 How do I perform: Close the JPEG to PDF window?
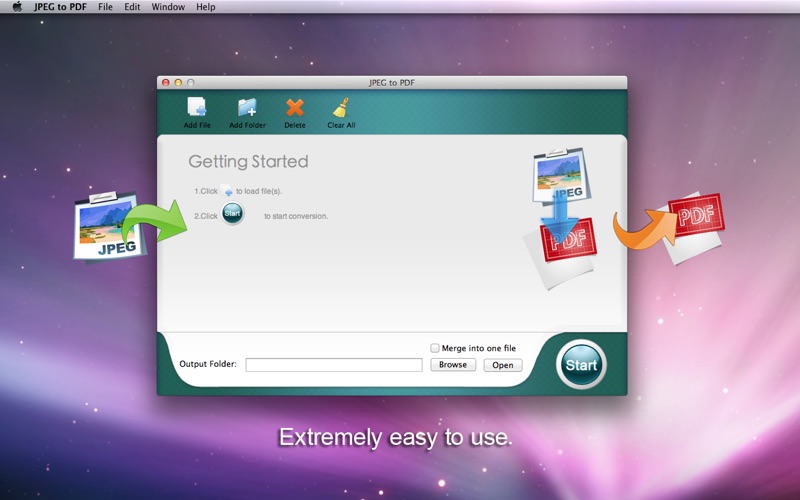[x=166, y=82]
